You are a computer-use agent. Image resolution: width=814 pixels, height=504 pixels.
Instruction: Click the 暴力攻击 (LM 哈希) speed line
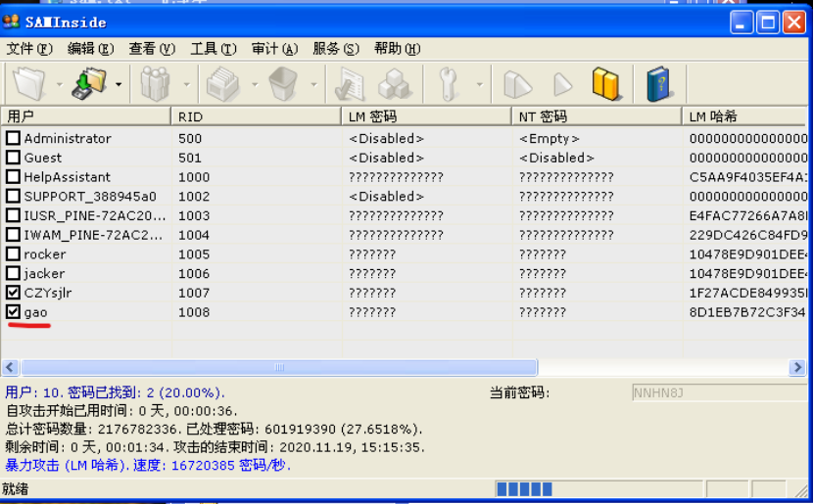(148, 465)
